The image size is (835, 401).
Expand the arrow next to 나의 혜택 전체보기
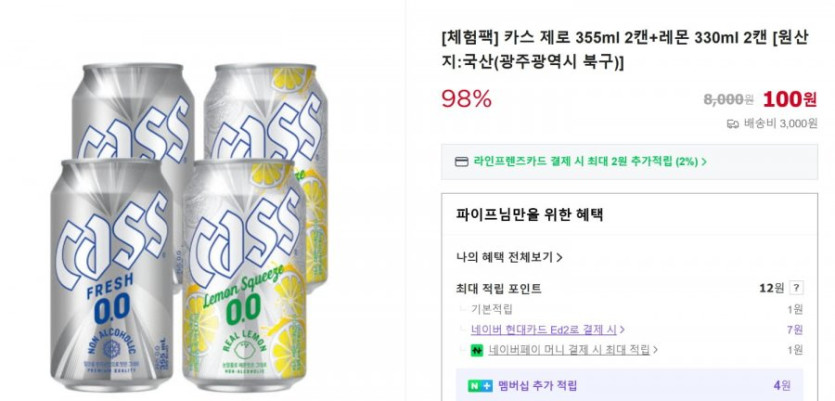[x=559, y=257]
